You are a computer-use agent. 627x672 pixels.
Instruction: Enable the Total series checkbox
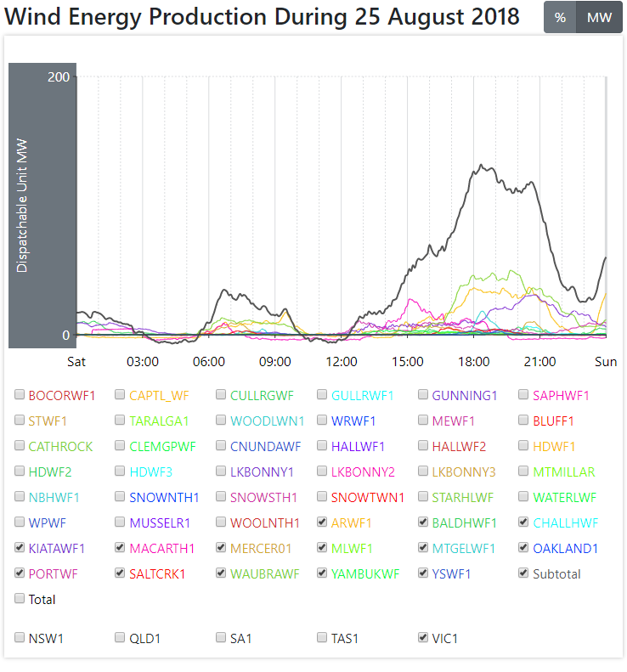tap(20, 599)
